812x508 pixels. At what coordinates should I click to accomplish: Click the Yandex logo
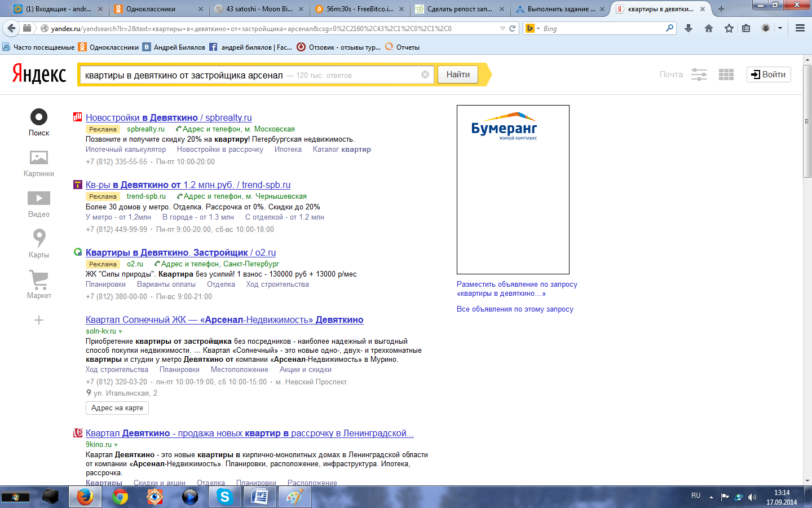click(x=39, y=75)
